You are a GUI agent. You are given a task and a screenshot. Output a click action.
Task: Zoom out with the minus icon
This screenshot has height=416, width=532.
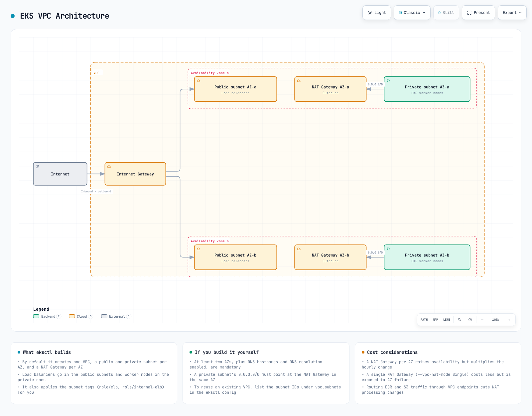(482, 320)
